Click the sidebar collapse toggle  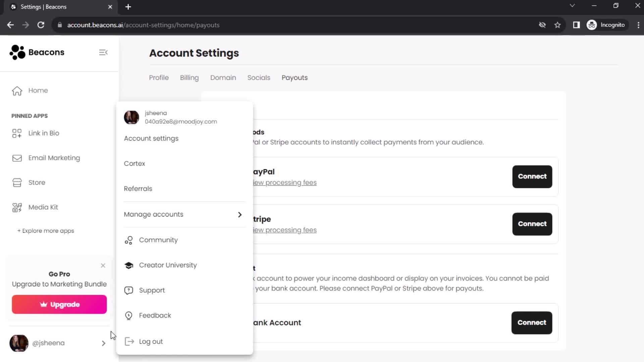(103, 52)
